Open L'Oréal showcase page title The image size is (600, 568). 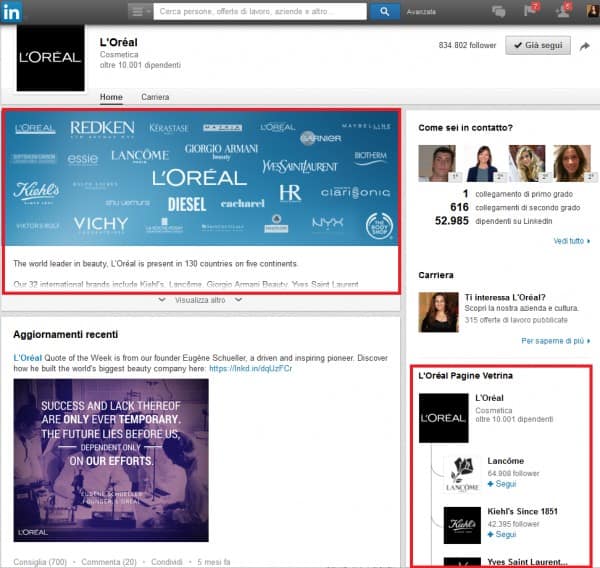pos(489,398)
